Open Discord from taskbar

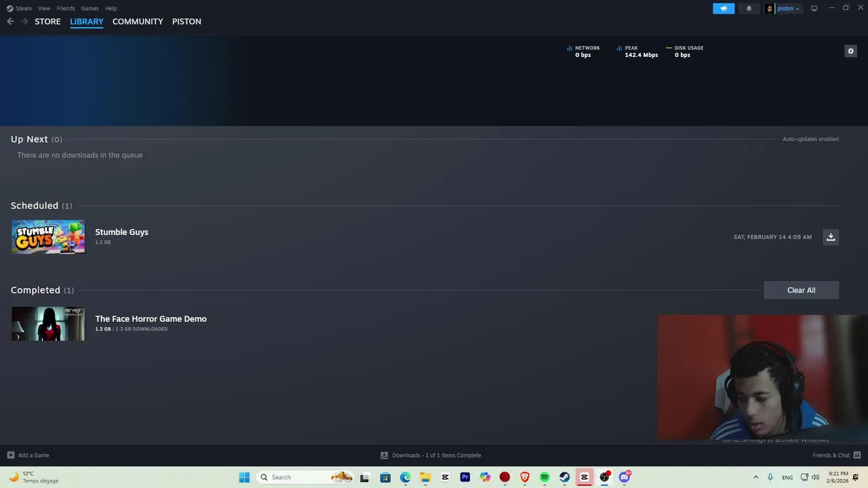625,477
